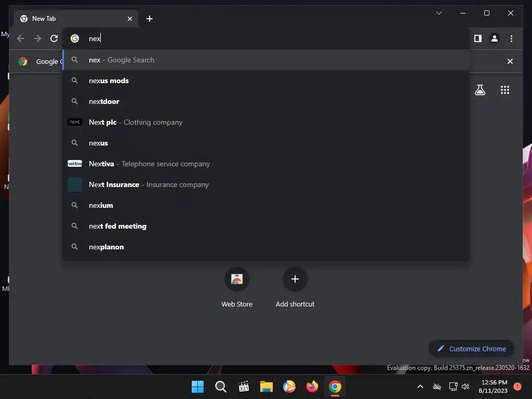Select the Nextiva telephone service suggestion

tap(266, 164)
